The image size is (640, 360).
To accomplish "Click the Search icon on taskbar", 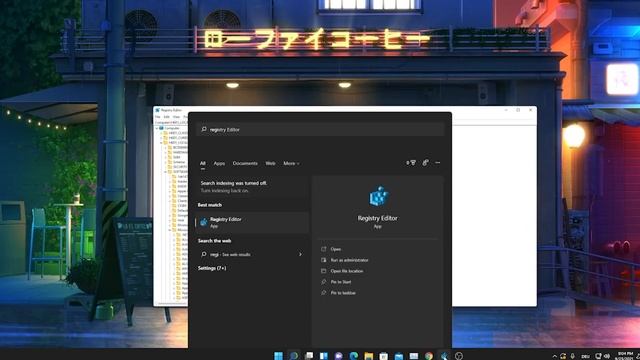I will (x=293, y=356).
